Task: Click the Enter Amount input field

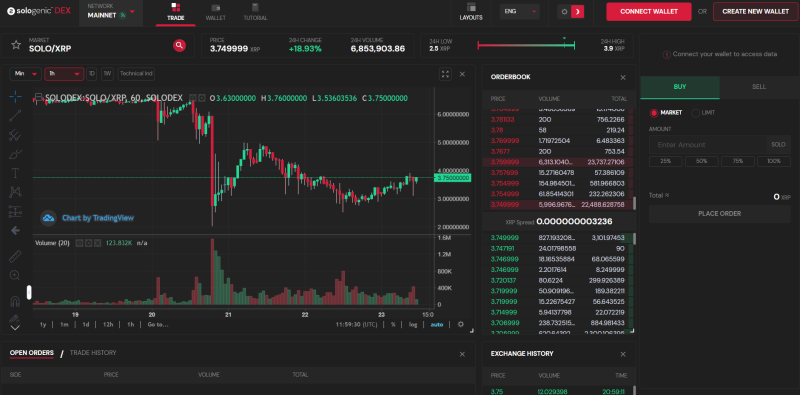Action: click(708, 145)
